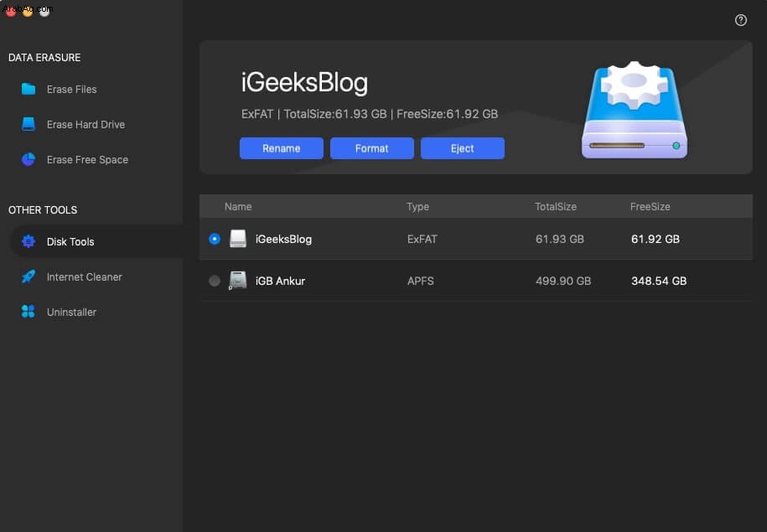Click drive info line showing ExFAT TotalSize
This screenshot has width=767, height=532.
(370, 114)
